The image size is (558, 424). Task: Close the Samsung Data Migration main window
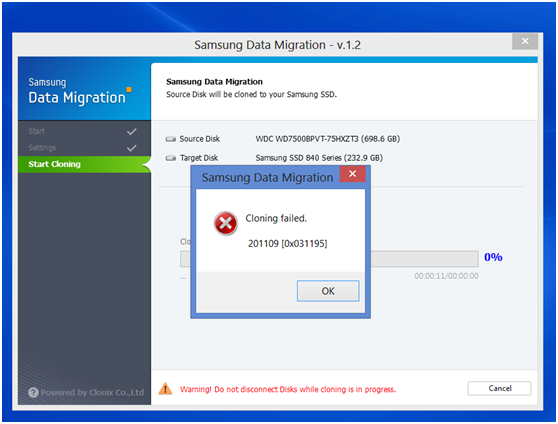pos(525,41)
